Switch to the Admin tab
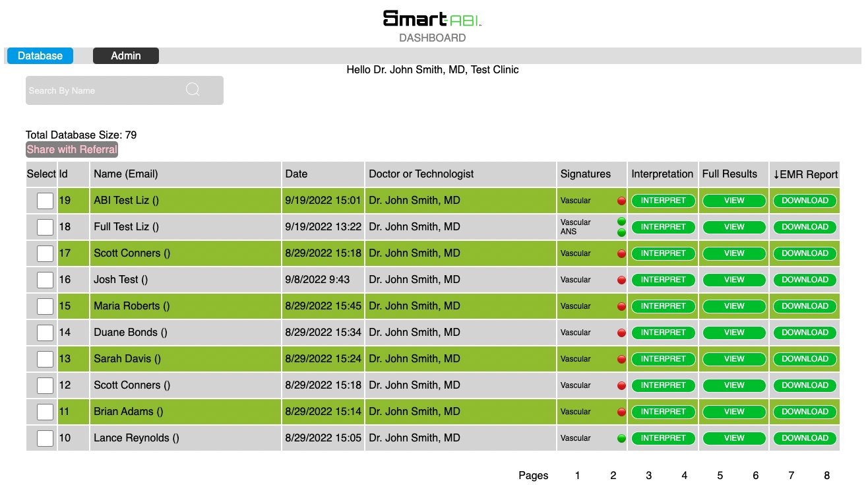Viewport: 868px width, 485px height. pos(126,56)
